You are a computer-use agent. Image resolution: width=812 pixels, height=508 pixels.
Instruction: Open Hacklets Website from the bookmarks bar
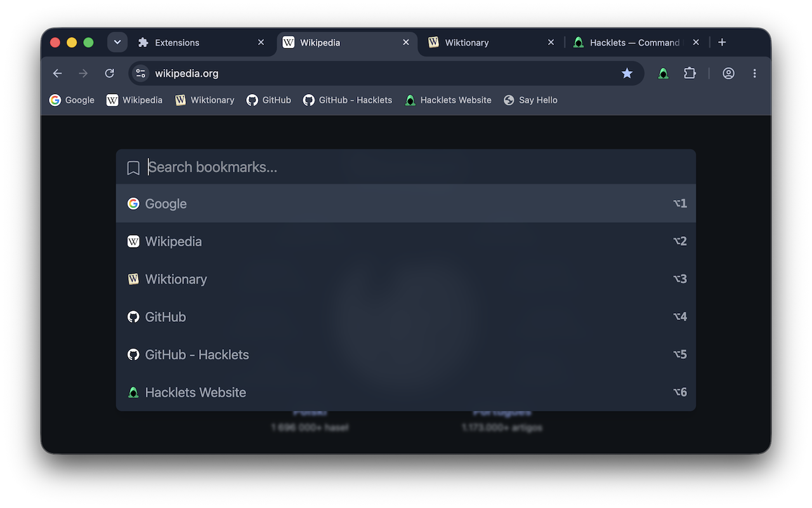pos(449,100)
